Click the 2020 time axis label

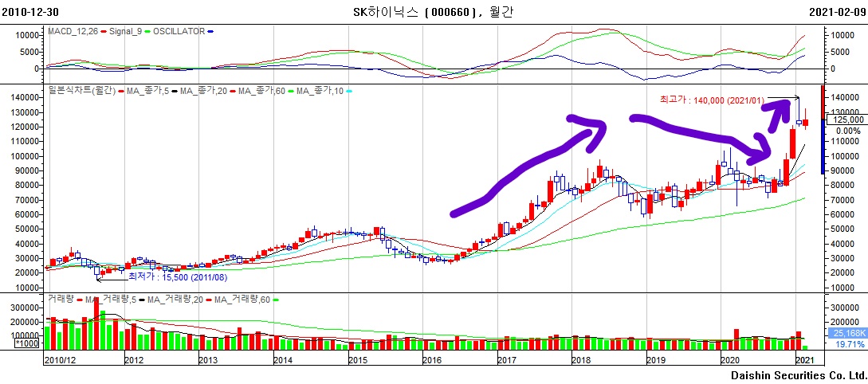pyautogui.click(x=730, y=361)
